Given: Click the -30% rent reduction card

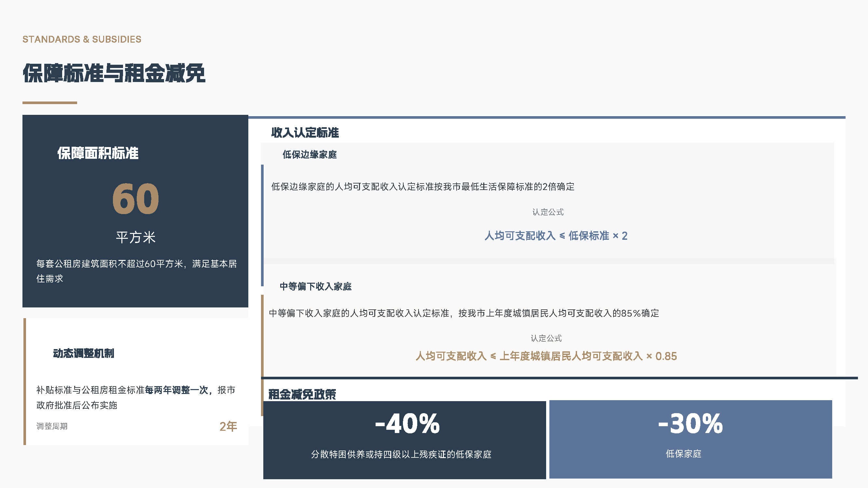Looking at the screenshot, I should (690, 424).
